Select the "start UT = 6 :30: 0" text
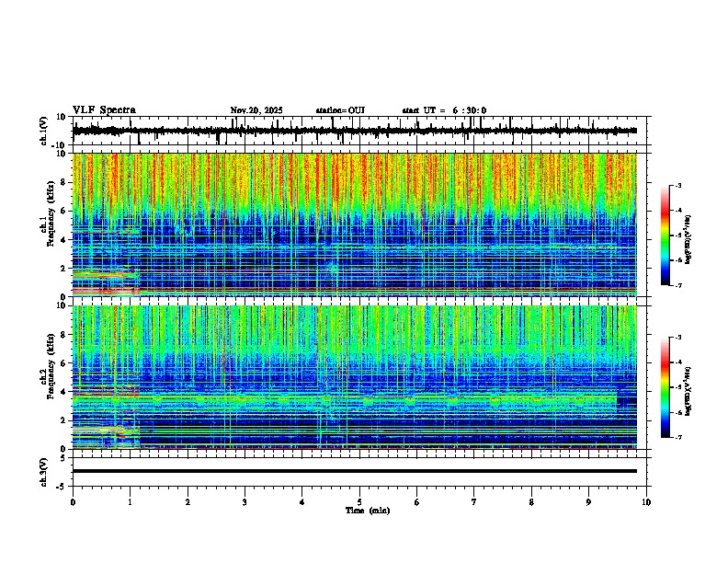The width and height of the screenshot is (728, 563). (444, 110)
